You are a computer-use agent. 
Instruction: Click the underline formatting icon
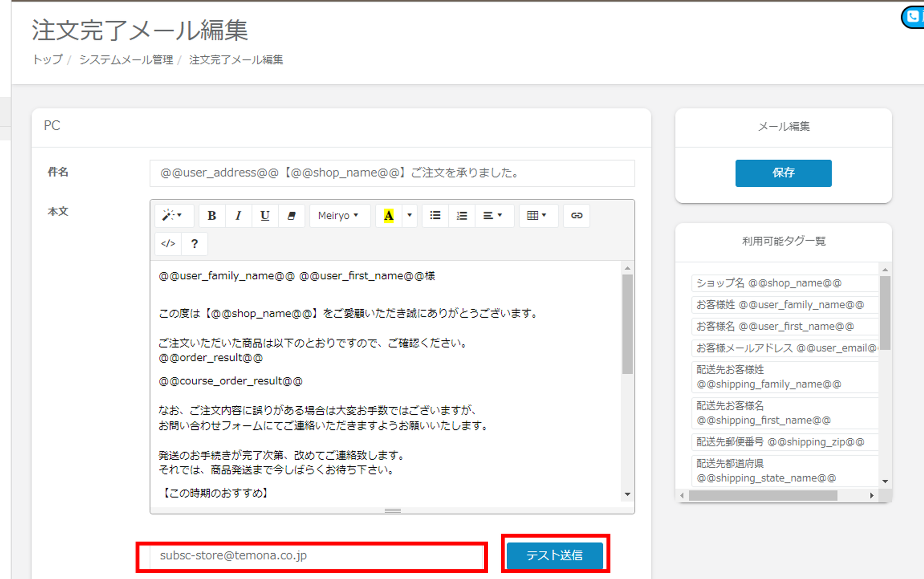265,216
